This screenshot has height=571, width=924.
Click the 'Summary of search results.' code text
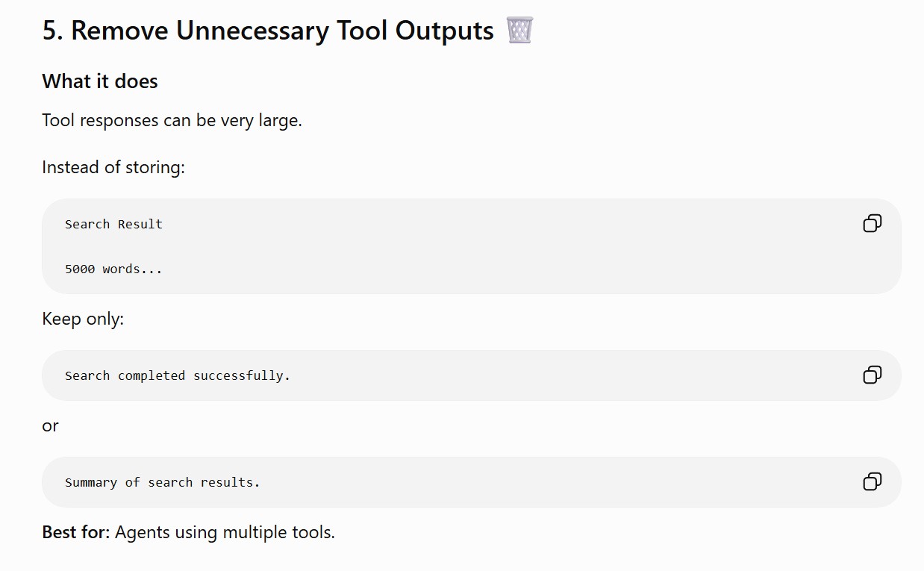tap(163, 482)
